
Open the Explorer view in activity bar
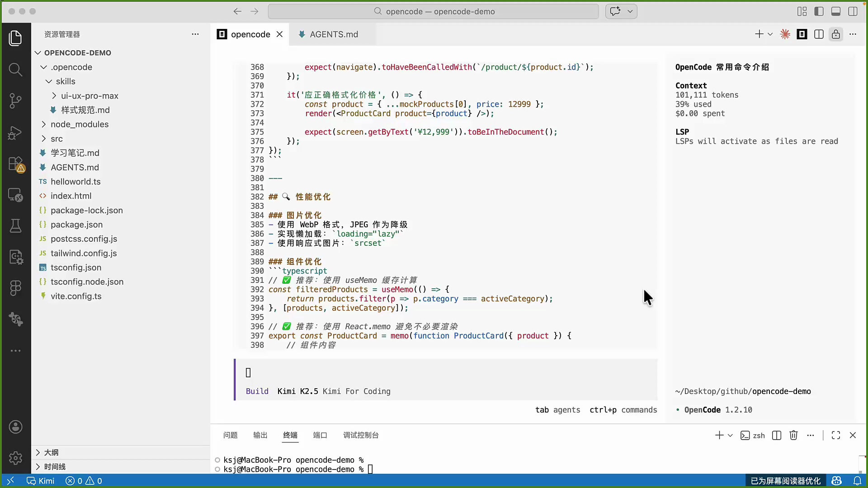pos(15,38)
